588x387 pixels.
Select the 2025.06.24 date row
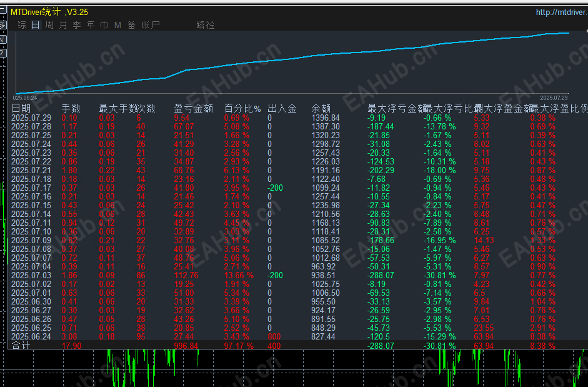31,337
